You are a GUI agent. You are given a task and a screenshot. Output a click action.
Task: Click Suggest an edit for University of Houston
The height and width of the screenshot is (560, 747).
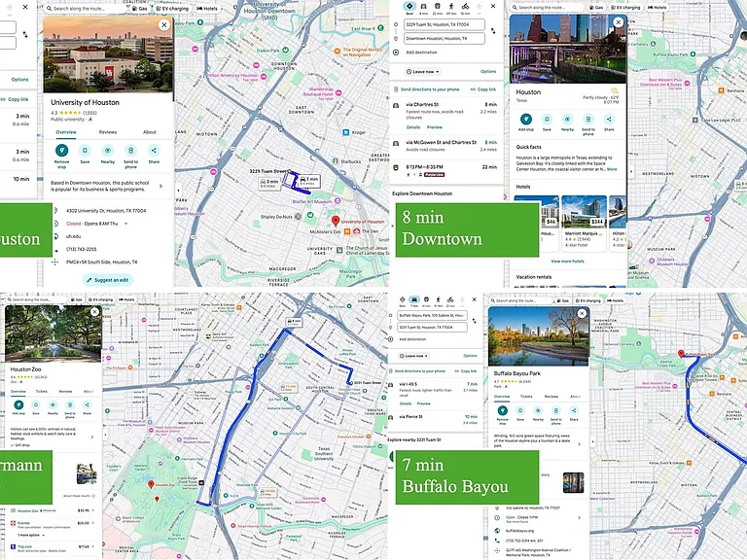point(108,280)
